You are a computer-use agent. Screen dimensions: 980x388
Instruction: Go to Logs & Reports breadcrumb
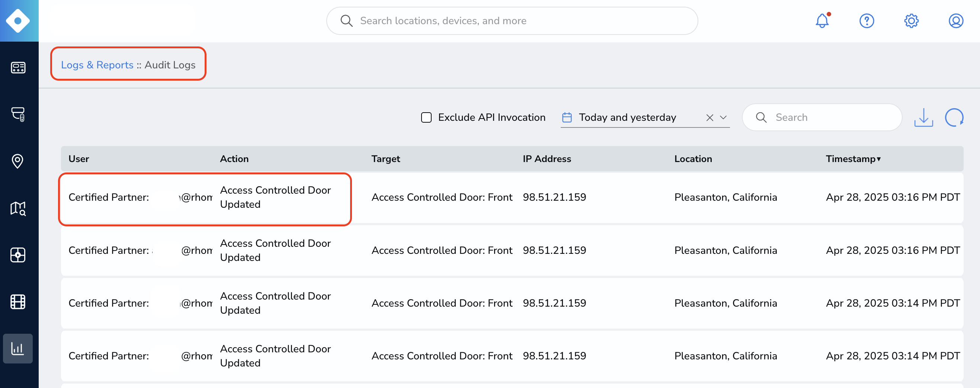click(x=97, y=65)
